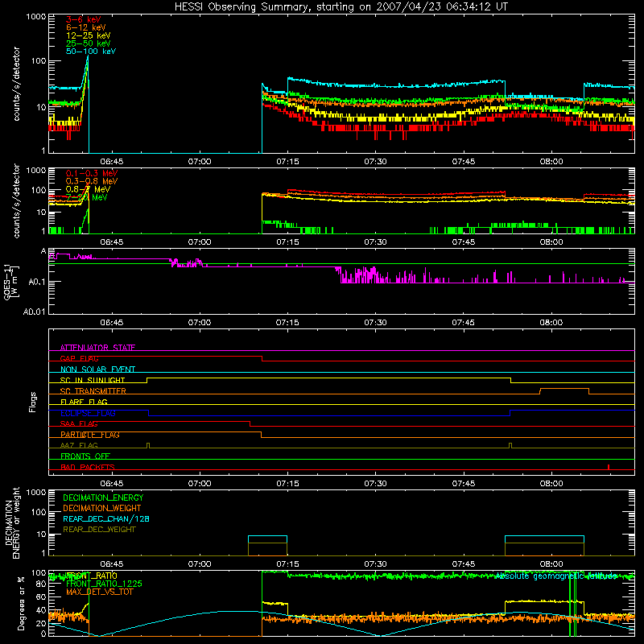The height and width of the screenshot is (644, 644).
Task: Click the A0.1 tick label on the GOES axis
Action: tap(37, 282)
